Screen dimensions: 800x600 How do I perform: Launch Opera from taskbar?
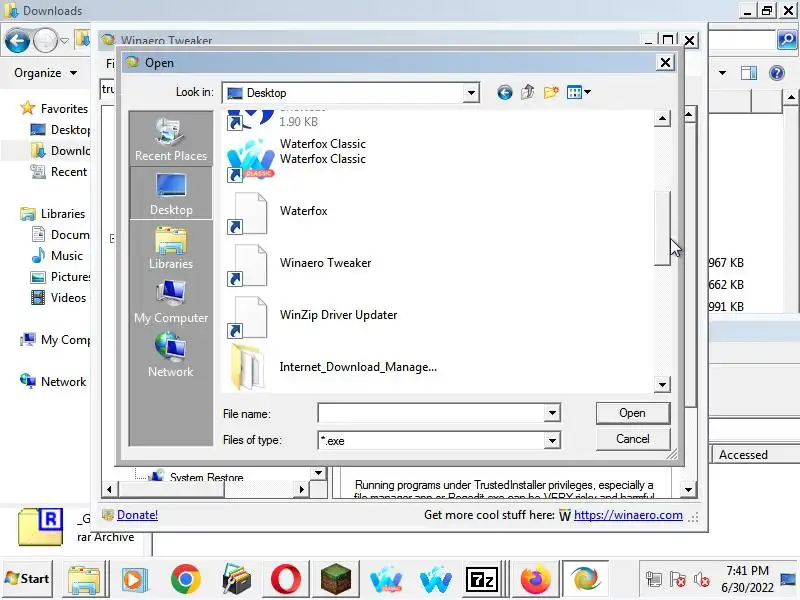click(x=286, y=580)
